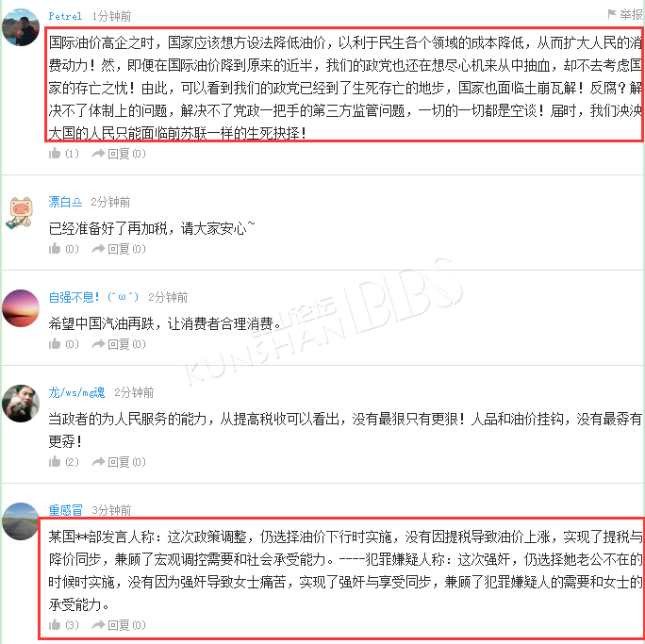The image size is (645, 644).
Task: Open 龙/ws/mg魂 username link
Action: click(x=76, y=392)
